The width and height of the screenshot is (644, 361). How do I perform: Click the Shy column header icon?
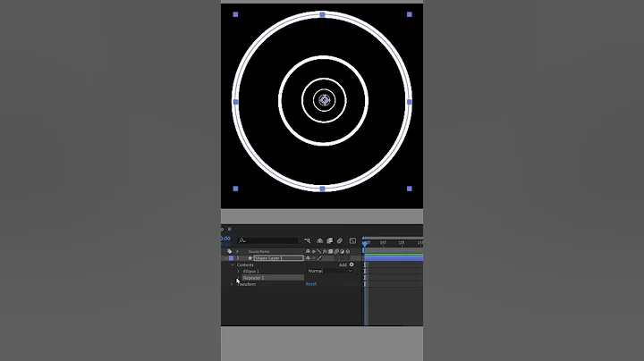[308, 251]
